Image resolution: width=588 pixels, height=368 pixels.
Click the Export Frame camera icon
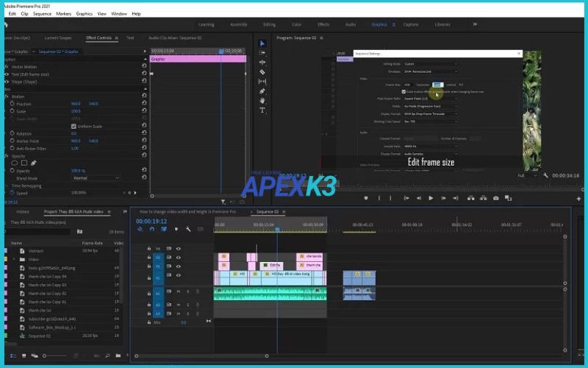(495, 198)
